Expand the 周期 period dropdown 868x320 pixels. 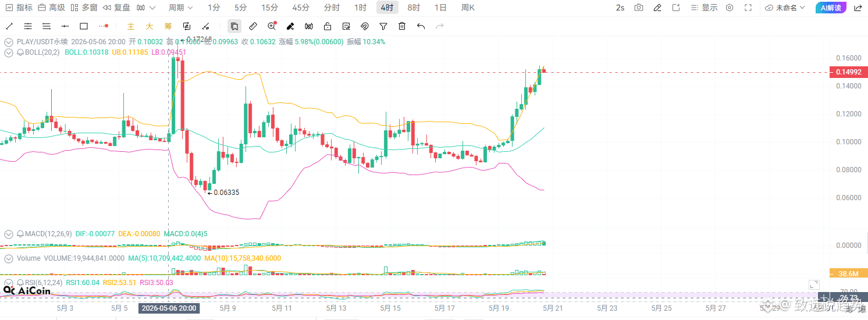tap(181, 8)
